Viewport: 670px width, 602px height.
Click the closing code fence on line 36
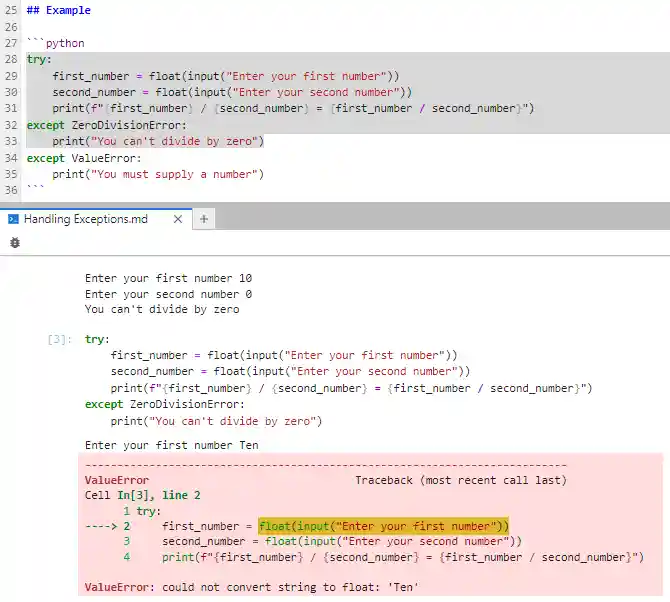tap(35, 188)
